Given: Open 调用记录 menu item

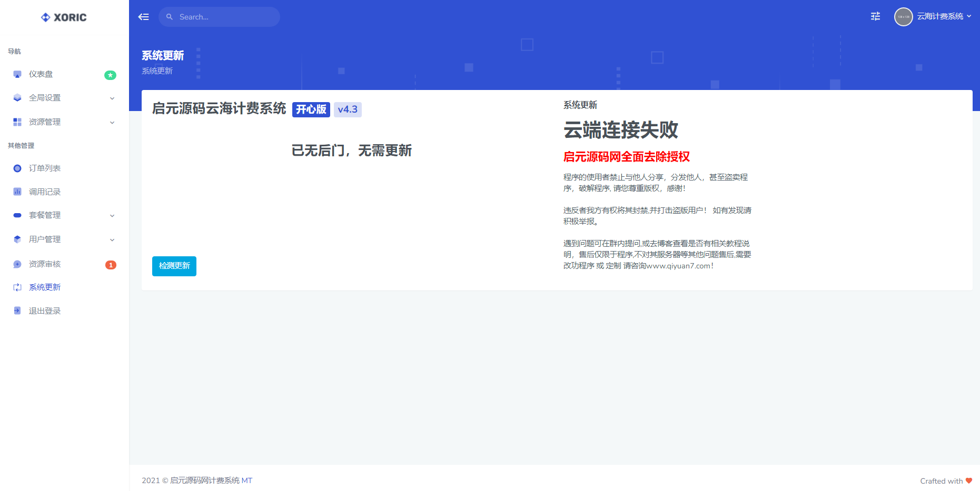Looking at the screenshot, I should pyautogui.click(x=45, y=192).
